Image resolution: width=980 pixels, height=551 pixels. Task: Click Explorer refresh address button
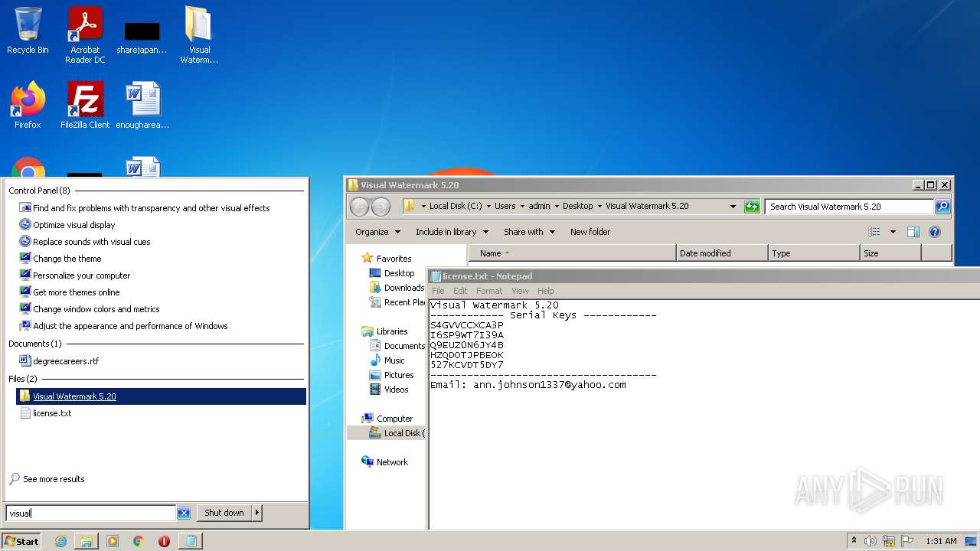click(752, 207)
